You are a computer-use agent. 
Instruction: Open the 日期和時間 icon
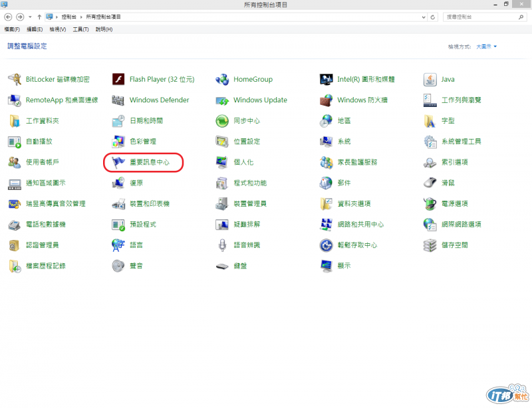(118, 121)
